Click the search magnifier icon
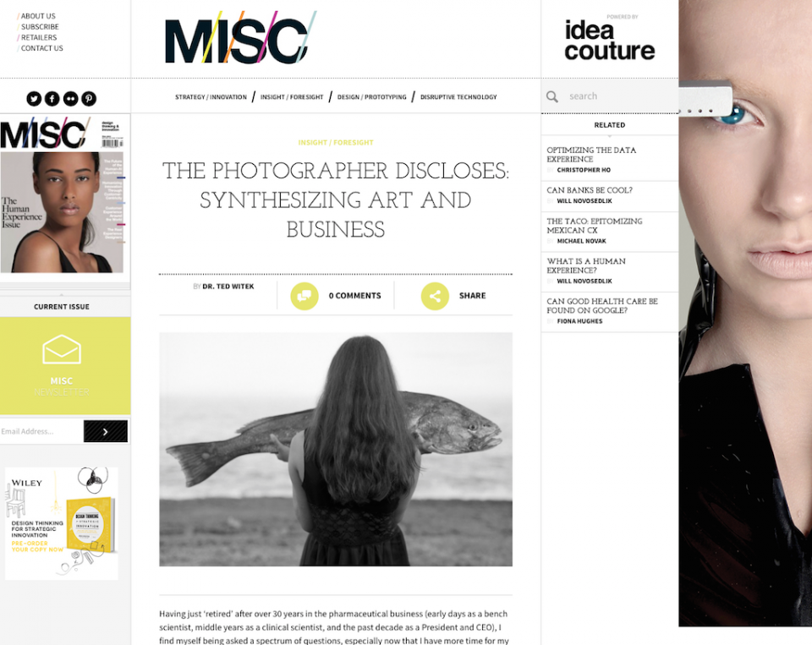The width and height of the screenshot is (812, 645). click(x=552, y=97)
